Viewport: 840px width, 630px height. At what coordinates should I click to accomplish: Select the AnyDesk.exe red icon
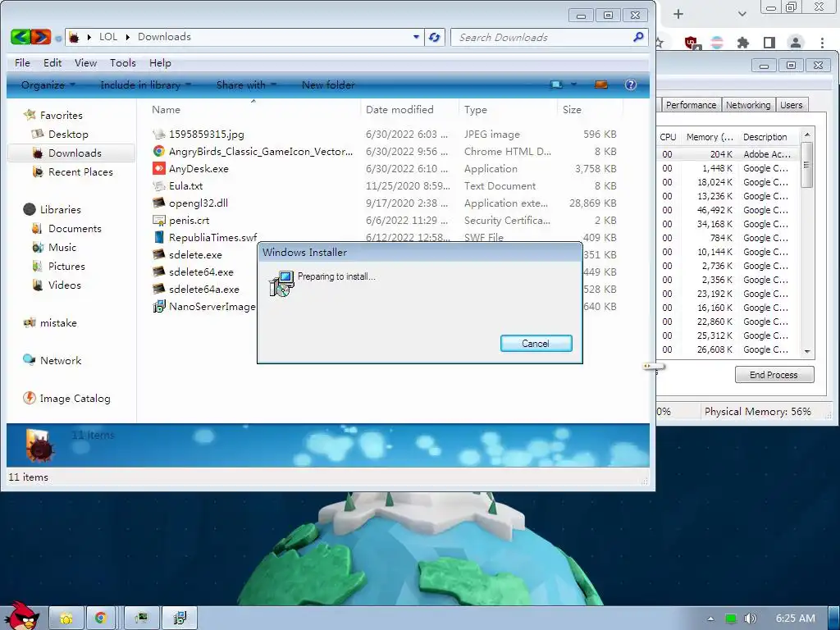(x=158, y=168)
